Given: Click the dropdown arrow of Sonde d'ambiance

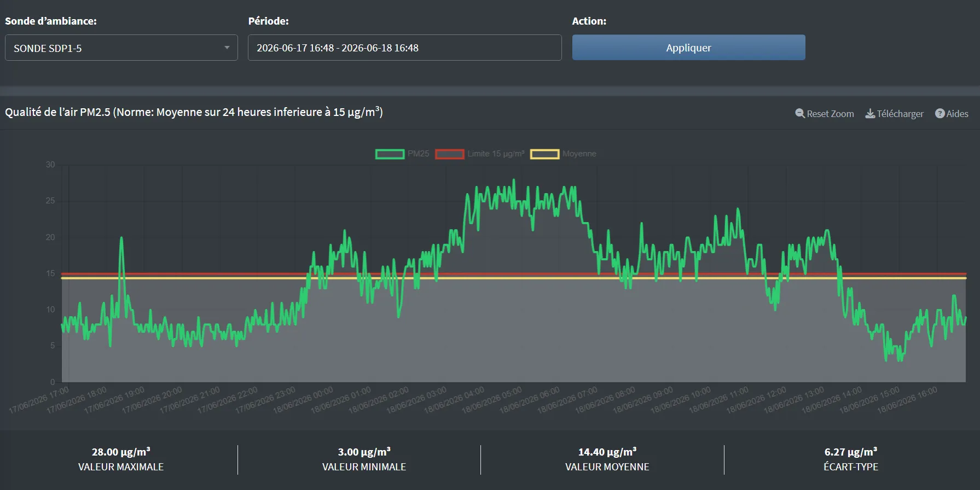Looking at the screenshot, I should [227, 48].
